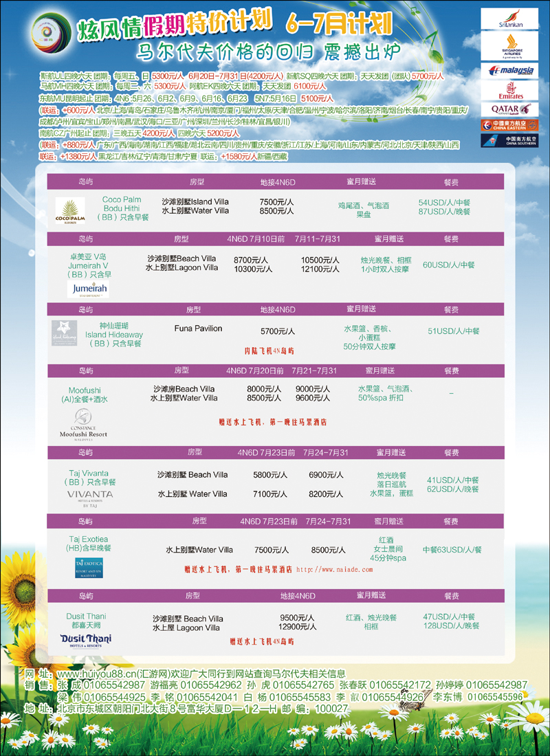Click the Taj Exotica resort logo
550x756 pixels.
pos(89,568)
